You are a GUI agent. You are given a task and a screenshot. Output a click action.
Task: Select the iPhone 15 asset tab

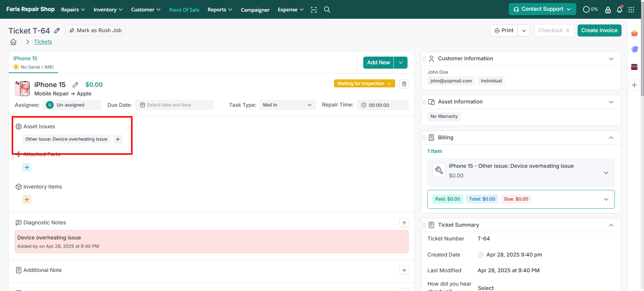(33, 63)
